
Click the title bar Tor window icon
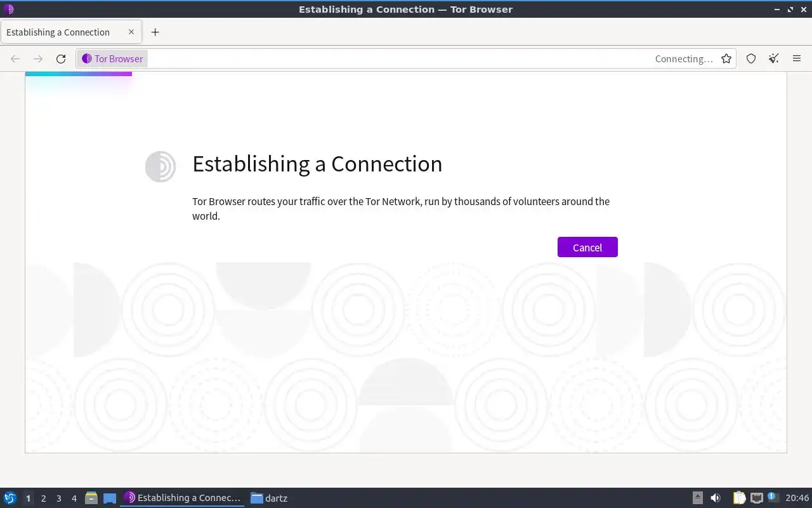click(x=8, y=10)
